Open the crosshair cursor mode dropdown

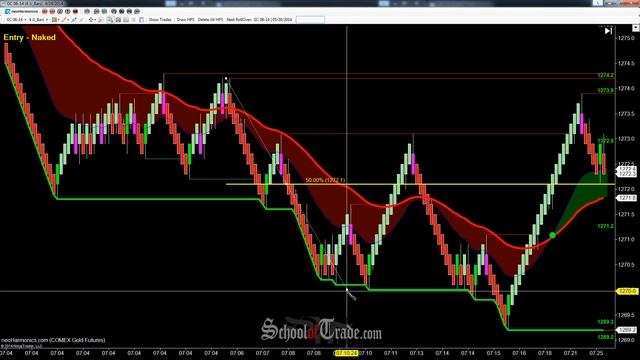click(x=92, y=20)
